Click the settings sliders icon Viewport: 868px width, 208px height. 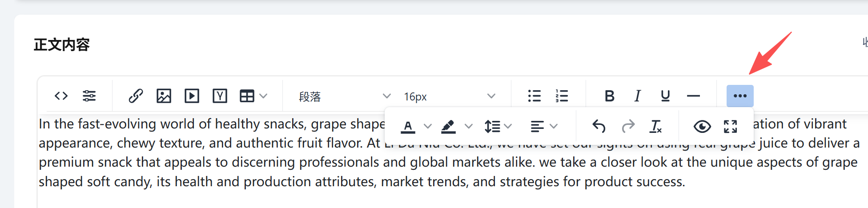[89, 96]
